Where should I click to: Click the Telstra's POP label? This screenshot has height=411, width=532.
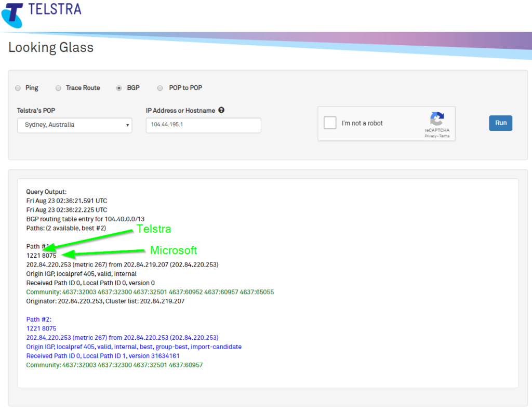click(x=36, y=111)
